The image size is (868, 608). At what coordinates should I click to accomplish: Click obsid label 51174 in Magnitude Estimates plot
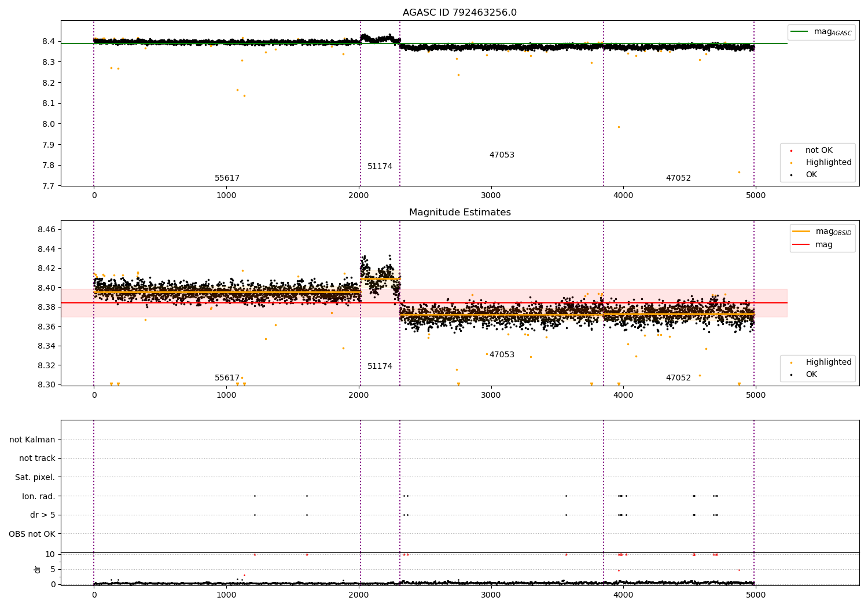[380, 367]
